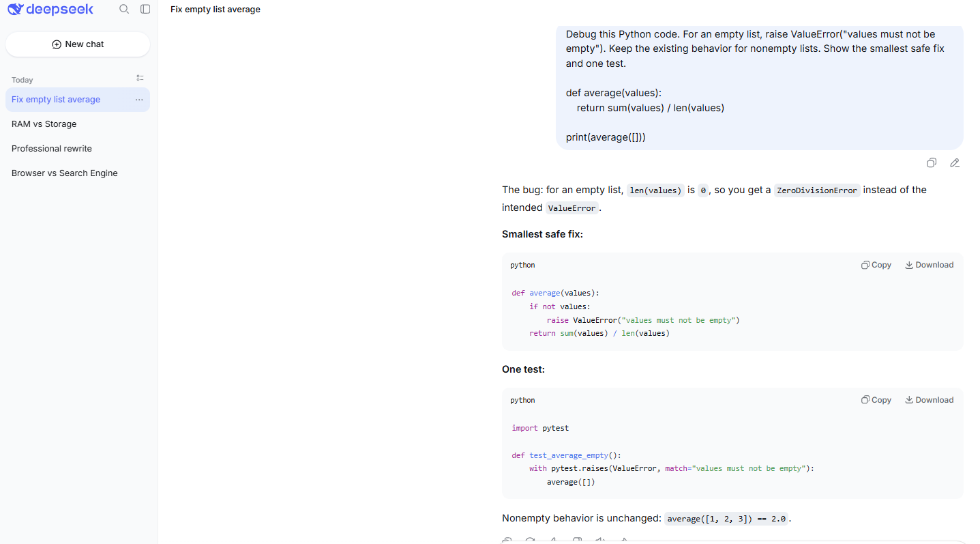Click the import pytest line

(x=540, y=428)
